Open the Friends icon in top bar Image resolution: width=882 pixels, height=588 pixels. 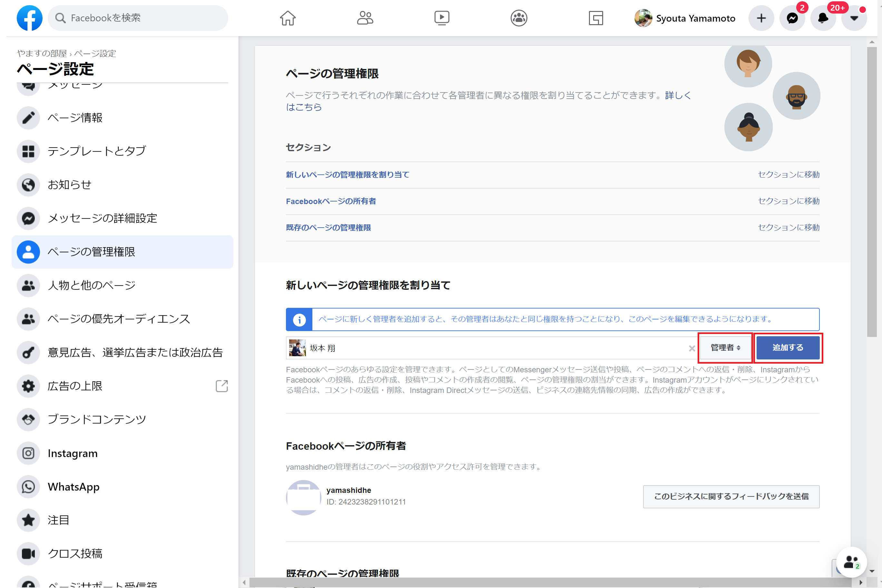tap(365, 18)
